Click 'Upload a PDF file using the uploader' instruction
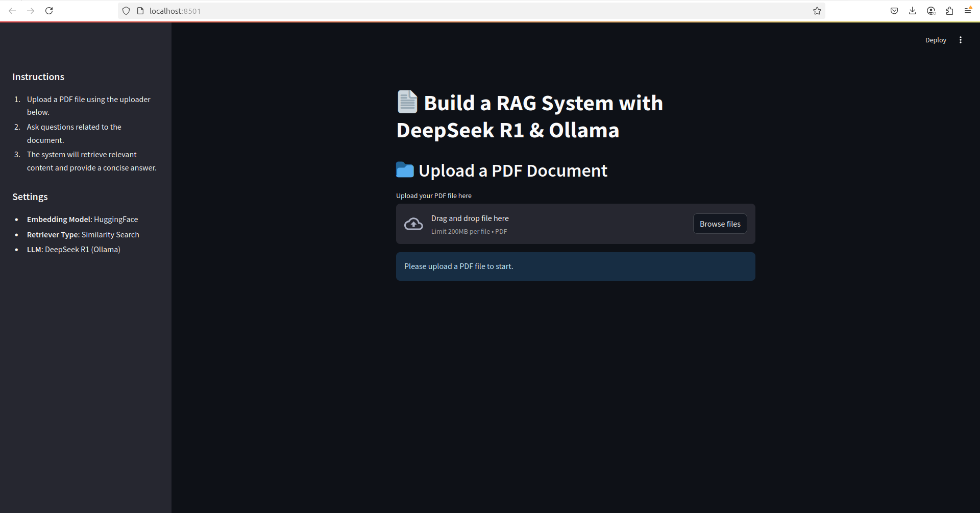 pyautogui.click(x=89, y=106)
